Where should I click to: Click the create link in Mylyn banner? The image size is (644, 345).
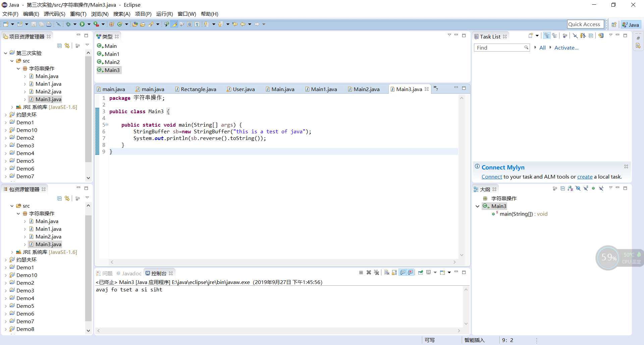click(585, 177)
